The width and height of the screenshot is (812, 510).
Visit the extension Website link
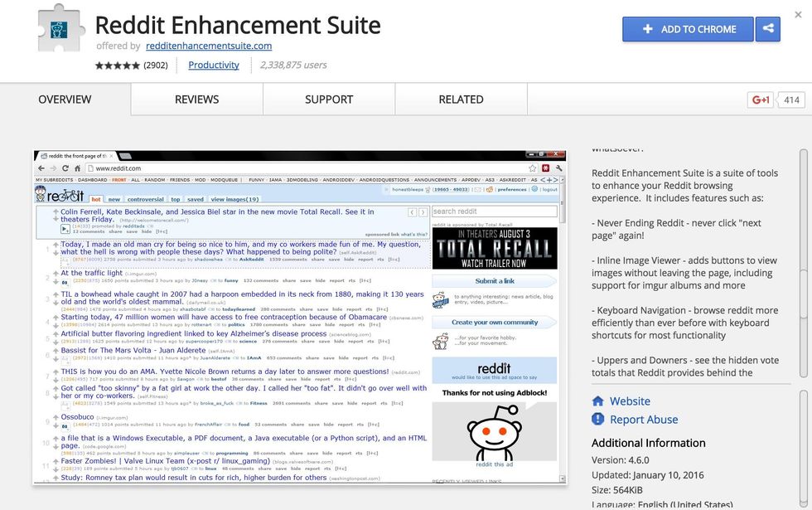pyautogui.click(x=630, y=401)
